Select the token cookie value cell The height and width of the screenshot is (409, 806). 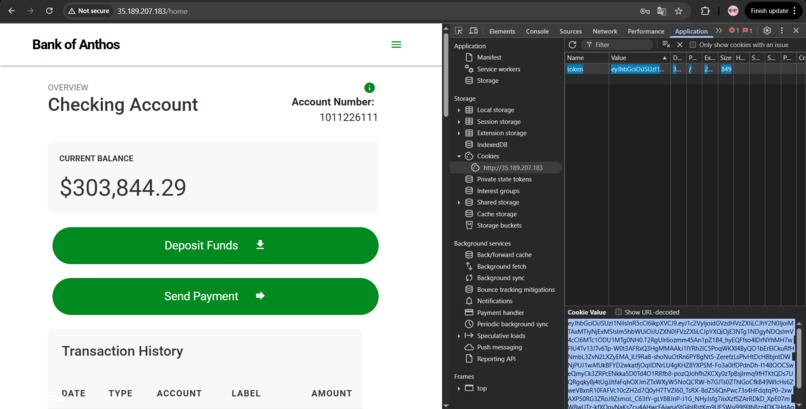pos(639,69)
